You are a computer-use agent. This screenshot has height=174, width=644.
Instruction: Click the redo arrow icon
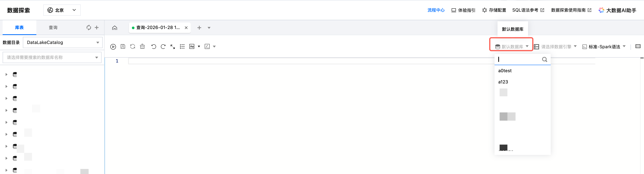(163, 46)
